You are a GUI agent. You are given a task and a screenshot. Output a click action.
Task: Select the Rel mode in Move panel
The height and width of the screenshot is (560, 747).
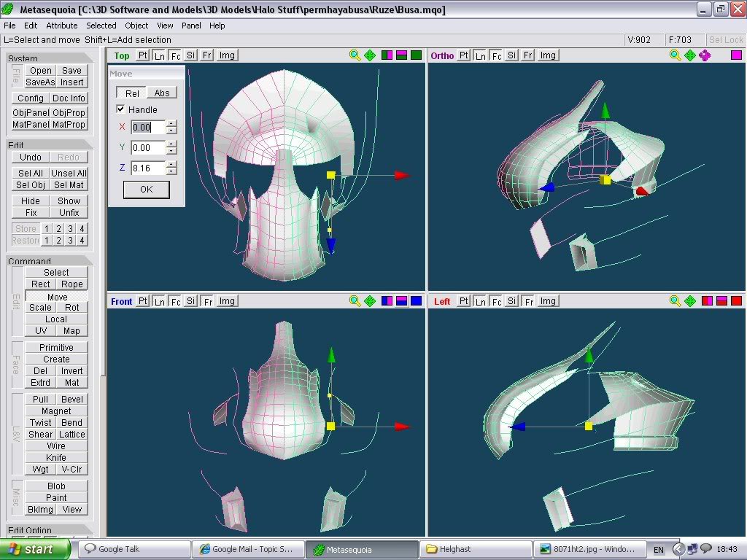click(132, 93)
